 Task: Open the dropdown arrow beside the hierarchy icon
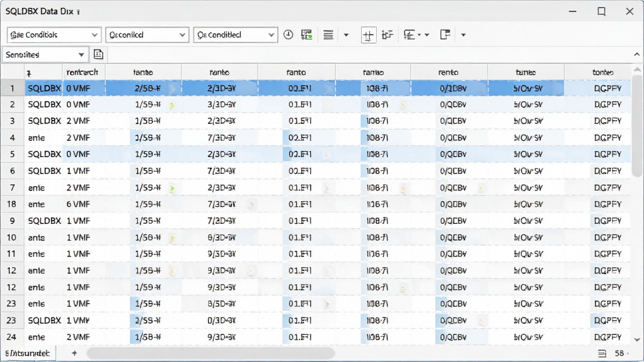(427, 35)
